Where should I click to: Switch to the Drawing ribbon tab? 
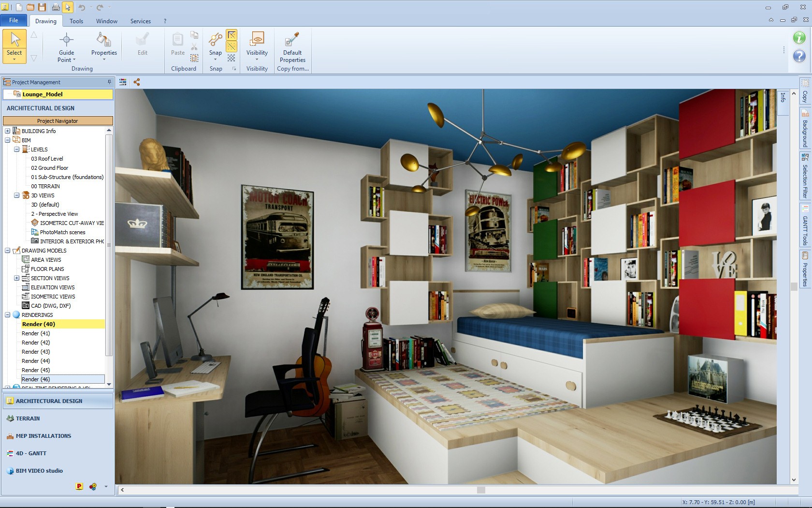tap(46, 21)
